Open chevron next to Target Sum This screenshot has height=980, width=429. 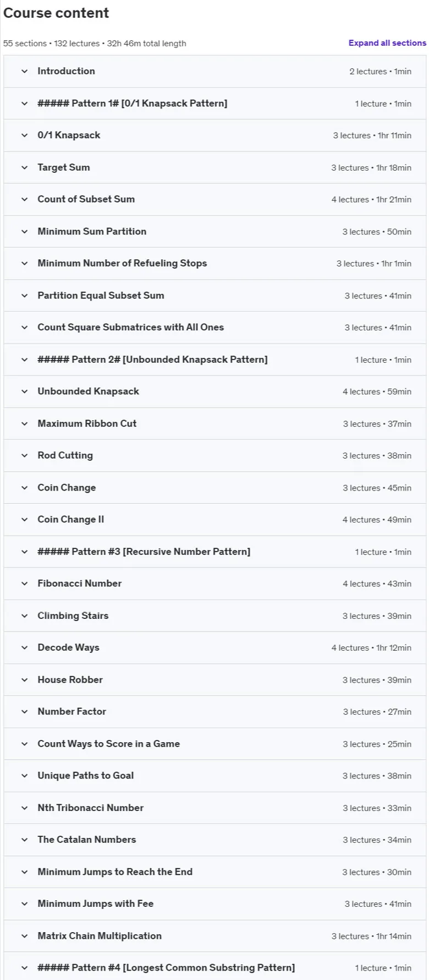[24, 167]
